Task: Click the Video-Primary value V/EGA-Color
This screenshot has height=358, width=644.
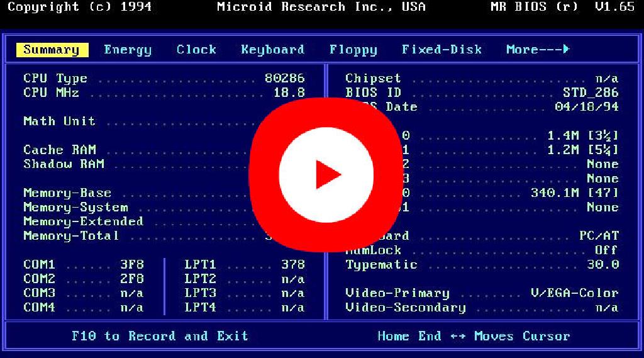Action: point(575,293)
